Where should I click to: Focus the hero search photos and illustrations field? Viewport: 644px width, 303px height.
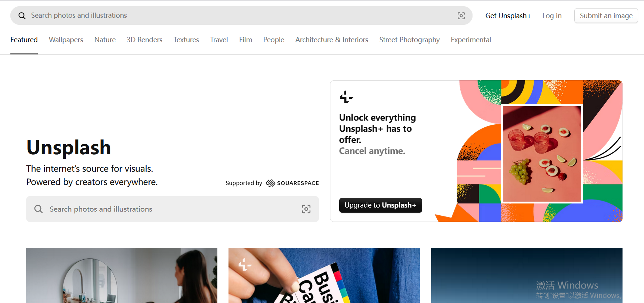pos(172,209)
